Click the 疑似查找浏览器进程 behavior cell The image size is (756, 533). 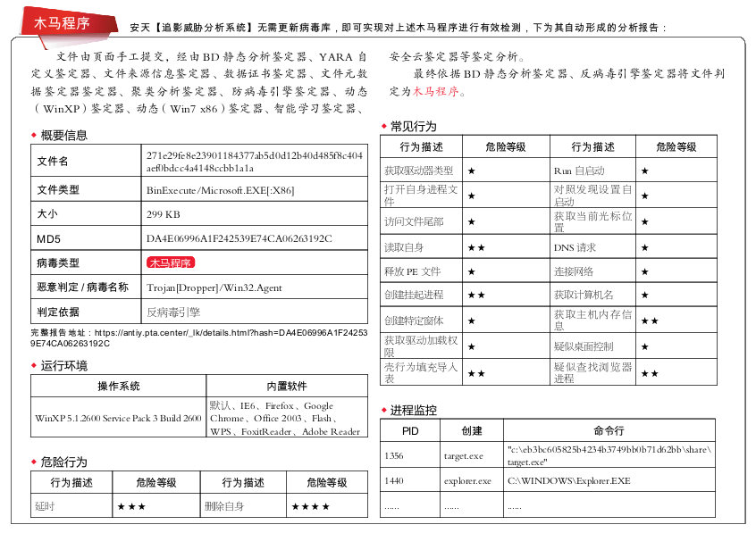593,372
